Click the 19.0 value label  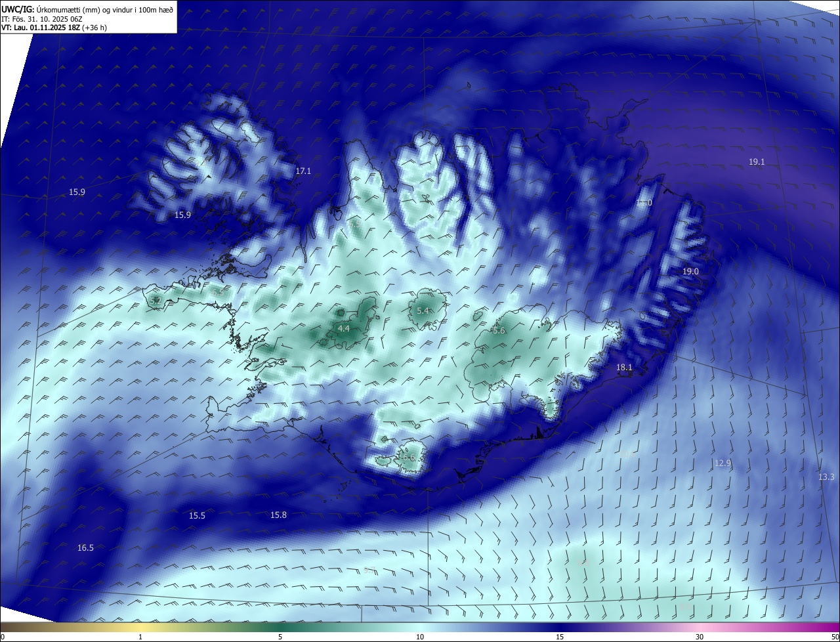pos(690,271)
